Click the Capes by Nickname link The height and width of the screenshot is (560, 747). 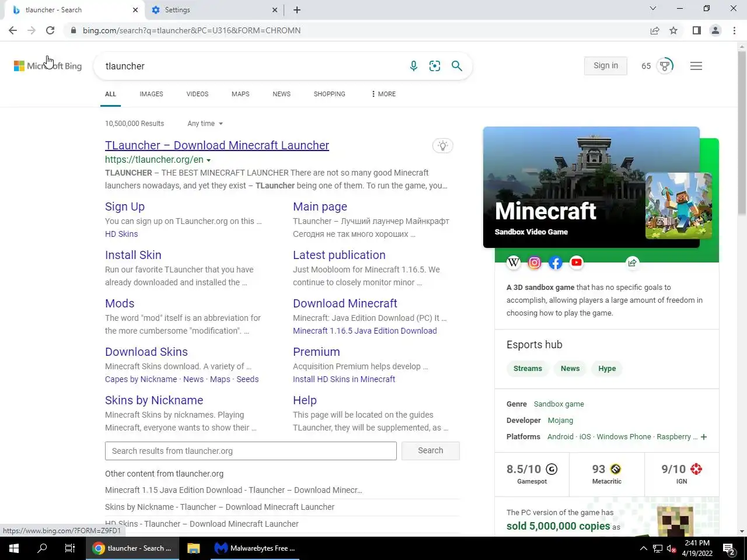141,379
